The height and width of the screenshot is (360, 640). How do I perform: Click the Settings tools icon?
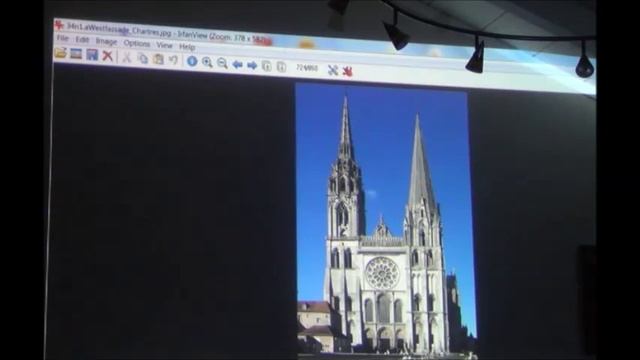[333, 70]
